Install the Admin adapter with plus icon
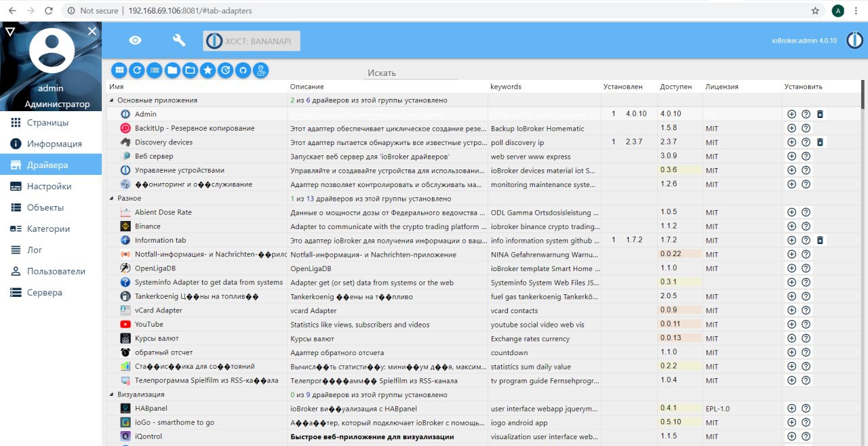The image size is (868, 446). point(791,114)
